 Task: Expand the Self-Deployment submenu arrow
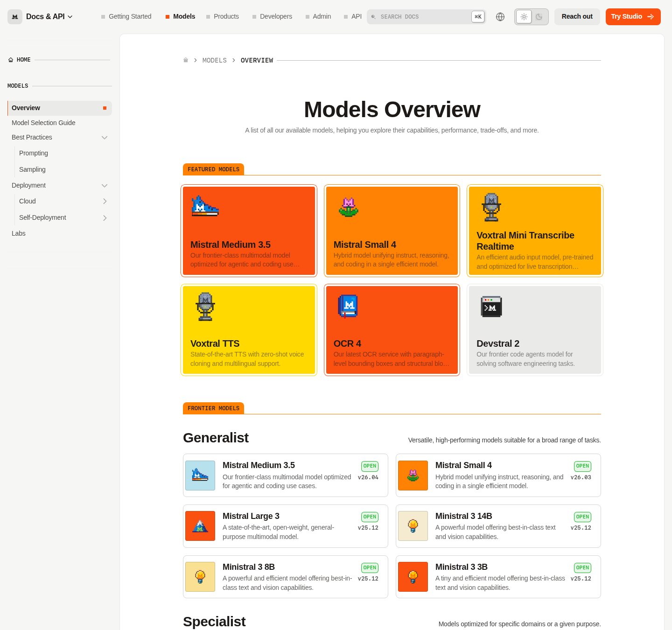(x=105, y=218)
